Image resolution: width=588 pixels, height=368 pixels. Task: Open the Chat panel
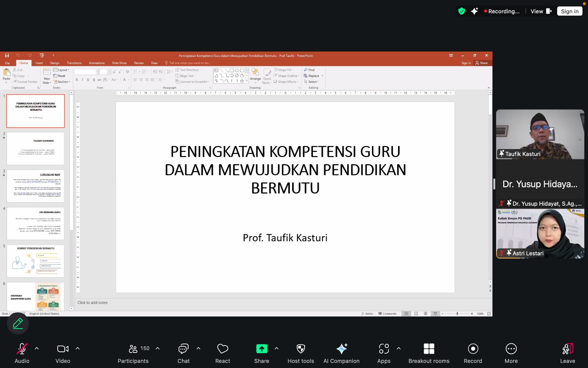coord(183,353)
